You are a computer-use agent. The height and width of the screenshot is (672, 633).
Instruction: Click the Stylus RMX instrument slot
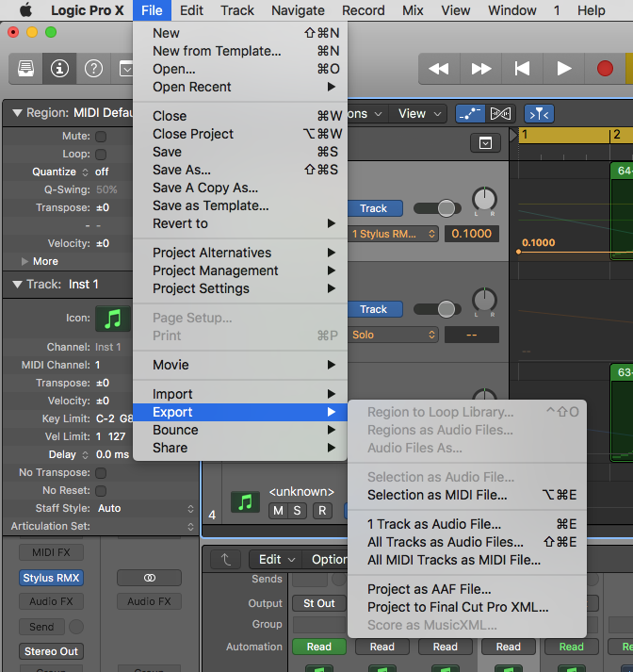51,578
